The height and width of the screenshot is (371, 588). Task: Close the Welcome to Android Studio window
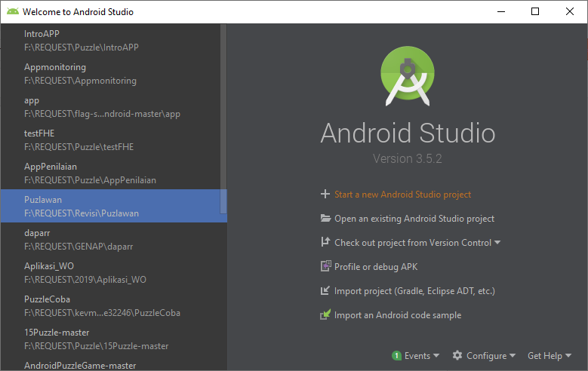[570, 11]
